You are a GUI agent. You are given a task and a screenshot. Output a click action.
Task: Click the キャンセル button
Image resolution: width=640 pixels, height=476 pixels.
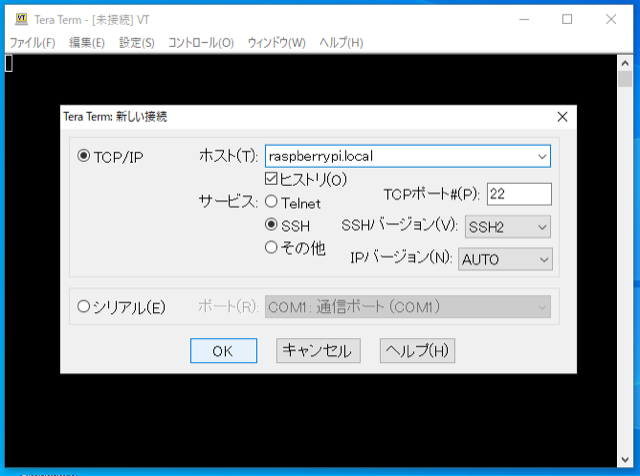[318, 351]
